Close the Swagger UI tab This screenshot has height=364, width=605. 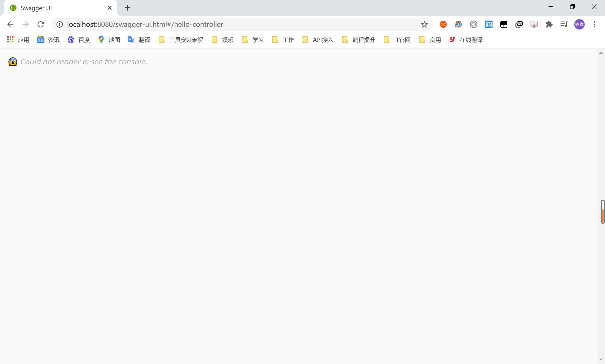[110, 8]
